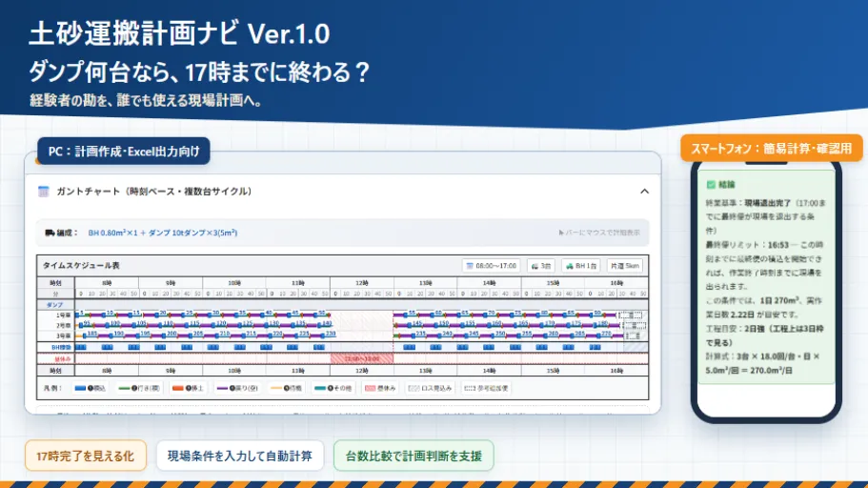Click the red lunch break block at 12時
The height and width of the screenshot is (488, 868).
click(361, 359)
